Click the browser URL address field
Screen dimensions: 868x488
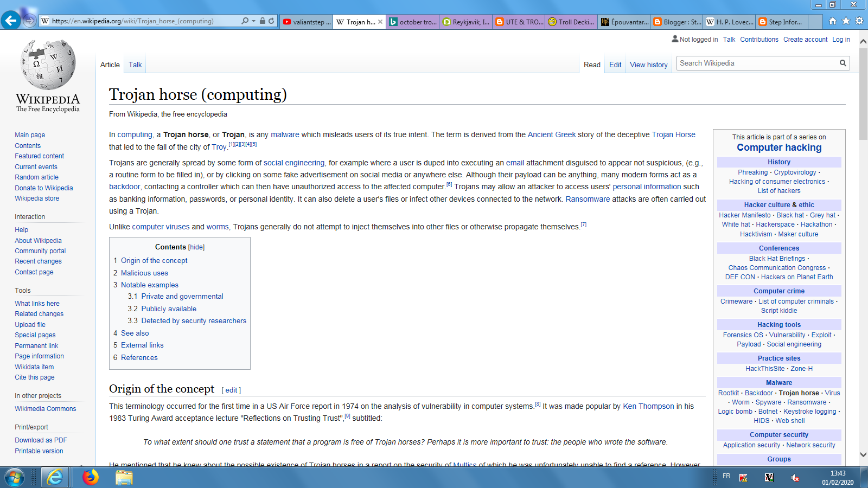[x=144, y=21]
